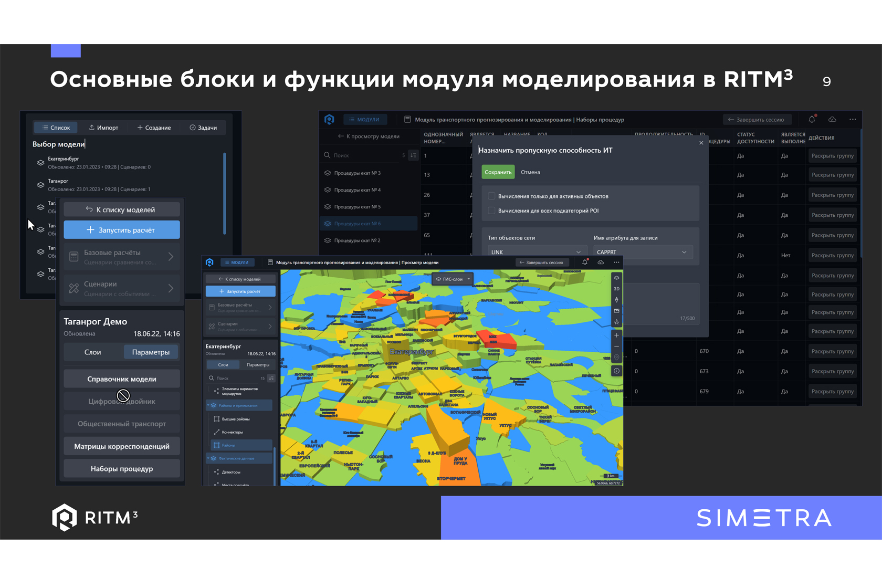Select the Высшие районы layer
This screenshot has height=588, width=882.
click(241, 419)
